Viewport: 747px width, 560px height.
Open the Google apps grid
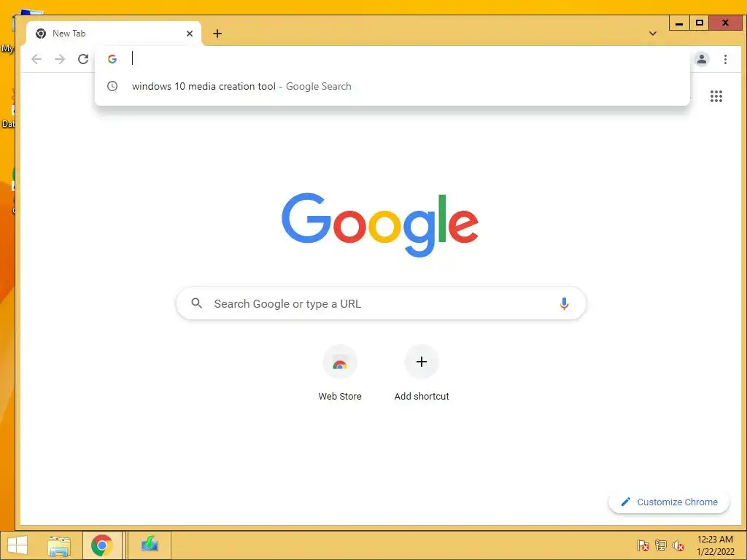point(716,96)
